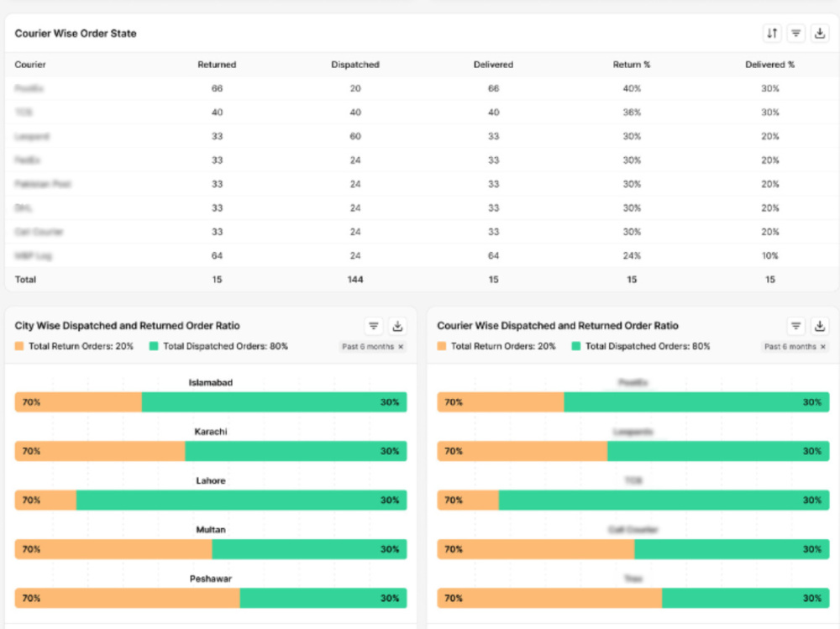The image size is (840, 629).
Task: Open filter icon in City Wise ratio panel
Action: pyautogui.click(x=374, y=326)
